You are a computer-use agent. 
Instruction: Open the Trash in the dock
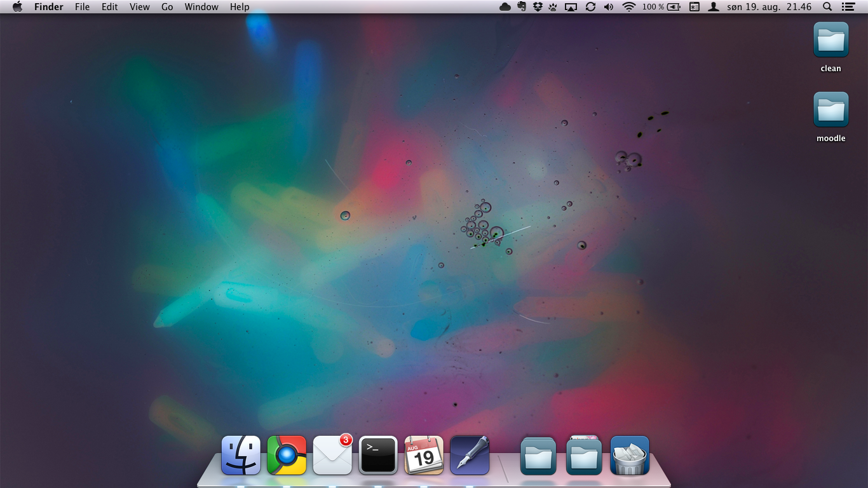click(630, 455)
